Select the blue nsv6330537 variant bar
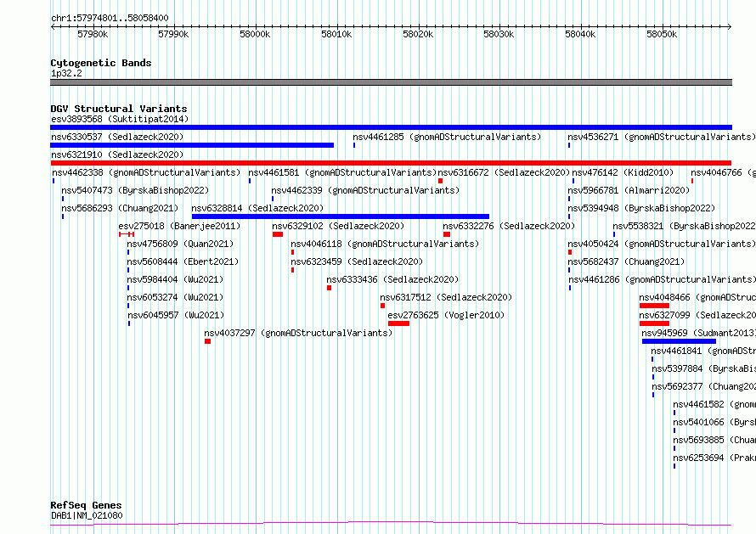The width and height of the screenshot is (756, 534). coord(192,145)
